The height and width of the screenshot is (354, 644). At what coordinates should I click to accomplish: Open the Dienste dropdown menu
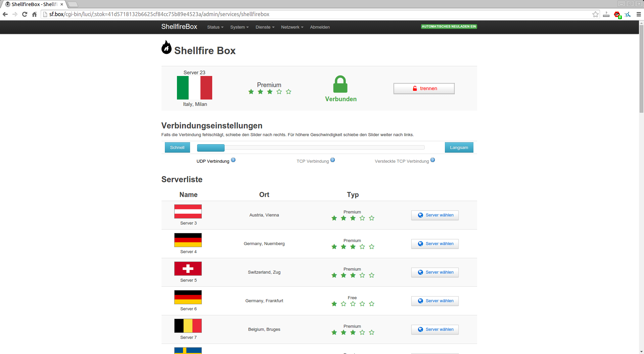pos(265,27)
